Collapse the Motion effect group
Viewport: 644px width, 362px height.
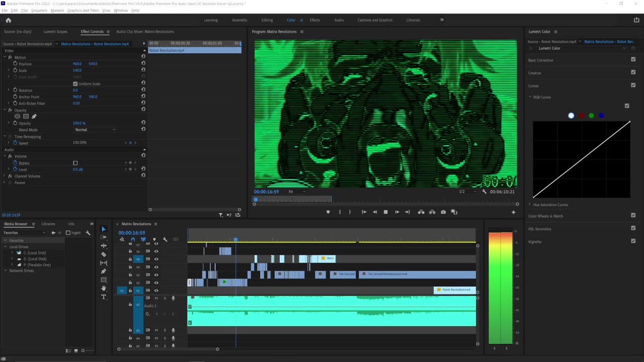4,57
